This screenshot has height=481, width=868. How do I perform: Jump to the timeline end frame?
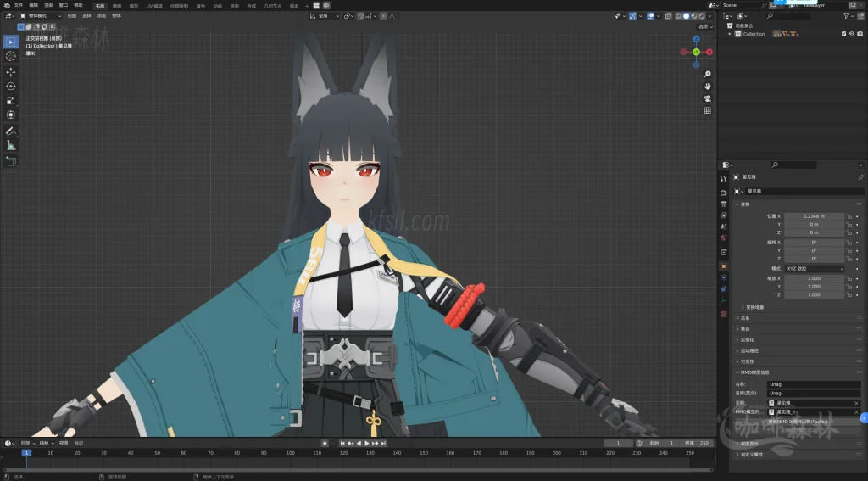click(384, 444)
